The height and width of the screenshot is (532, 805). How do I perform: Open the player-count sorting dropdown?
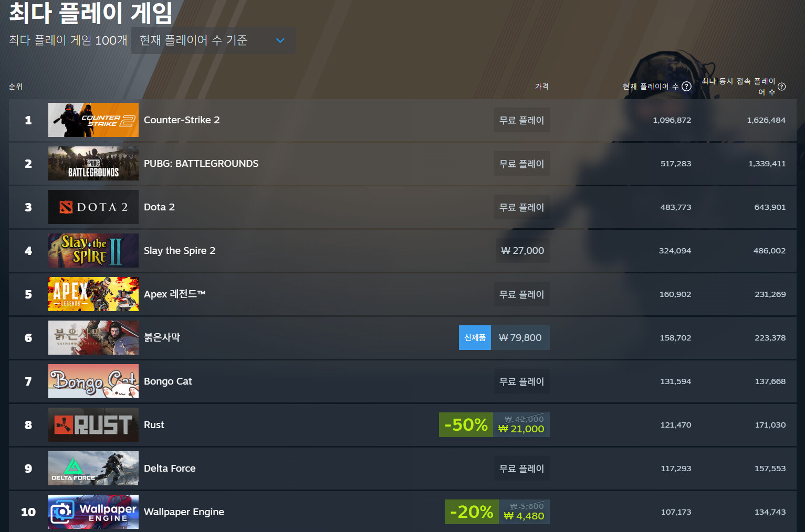213,40
